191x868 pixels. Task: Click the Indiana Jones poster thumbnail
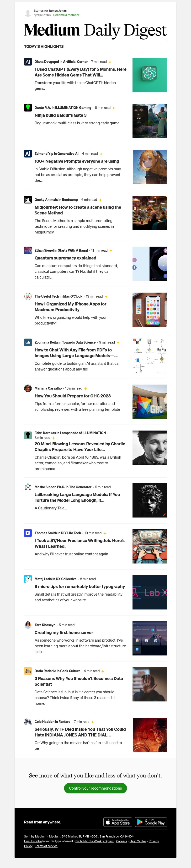tap(149, 735)
